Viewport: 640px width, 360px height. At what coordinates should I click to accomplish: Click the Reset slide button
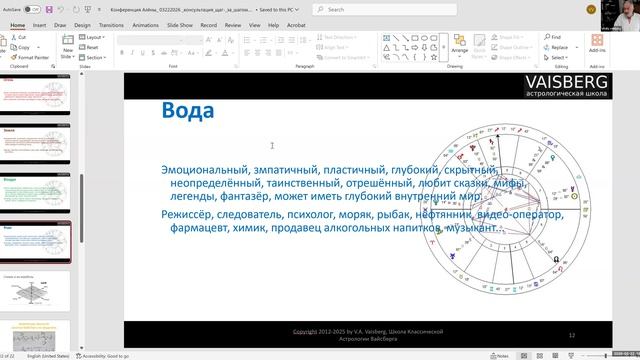[x=89, y=47]
